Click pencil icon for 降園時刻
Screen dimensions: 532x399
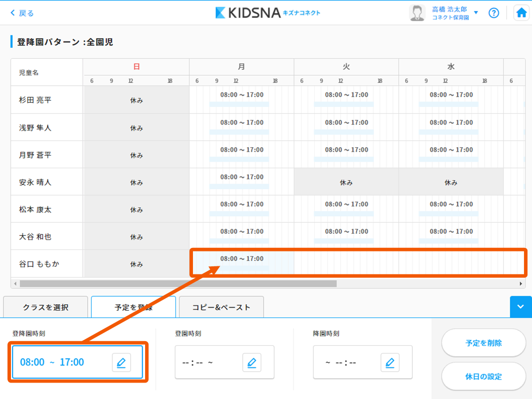[x=390, y=363]
